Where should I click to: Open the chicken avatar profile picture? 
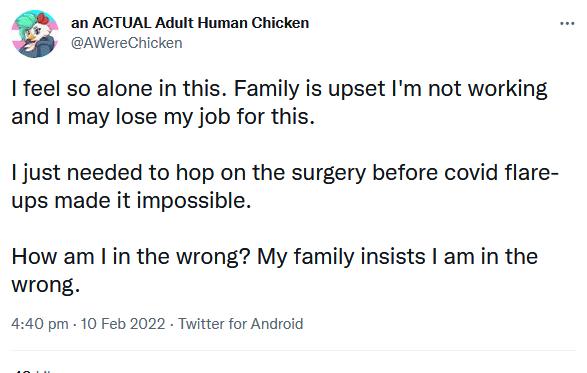[x=35, y=34]
